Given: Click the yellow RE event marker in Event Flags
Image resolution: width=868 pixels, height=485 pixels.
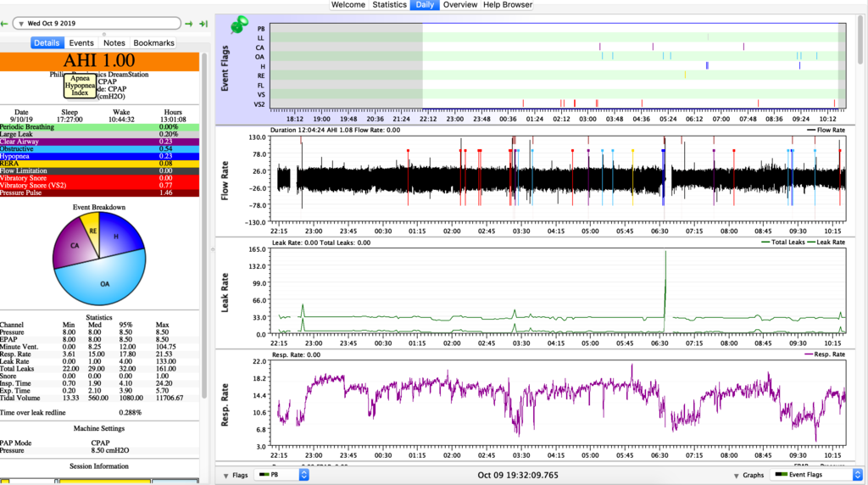Looking at the screenshot, I should [685, 75].
